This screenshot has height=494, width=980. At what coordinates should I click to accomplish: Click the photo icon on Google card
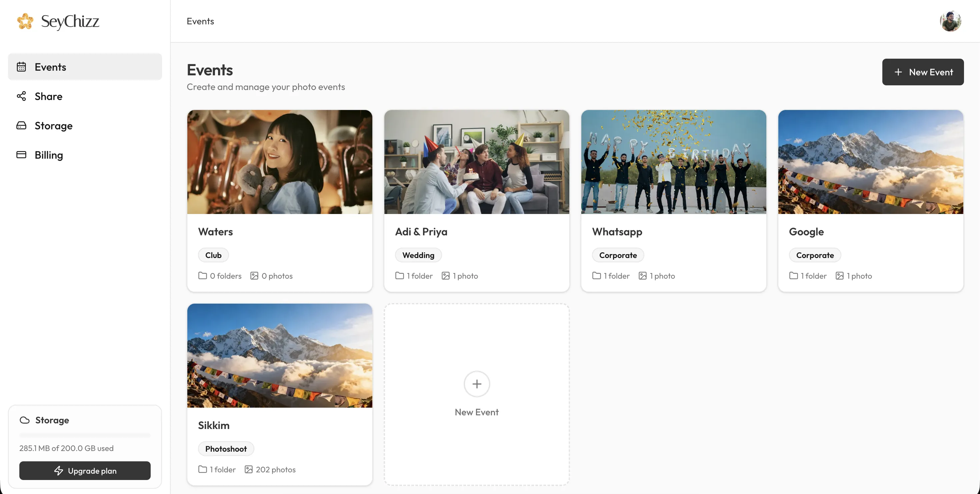point(840,276)
